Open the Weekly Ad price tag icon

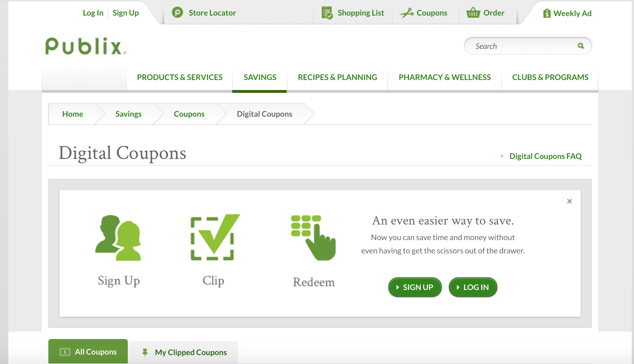546,13
